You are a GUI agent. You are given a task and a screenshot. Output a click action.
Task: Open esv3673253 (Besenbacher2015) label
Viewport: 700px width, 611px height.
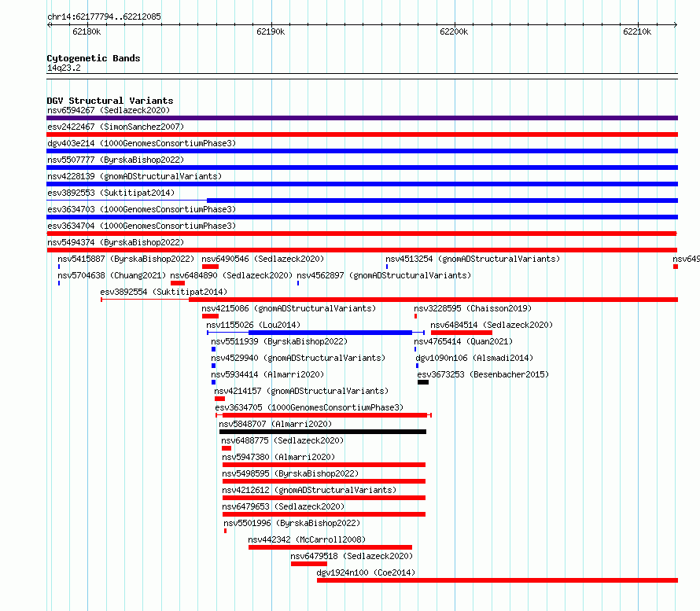[483, 374]
